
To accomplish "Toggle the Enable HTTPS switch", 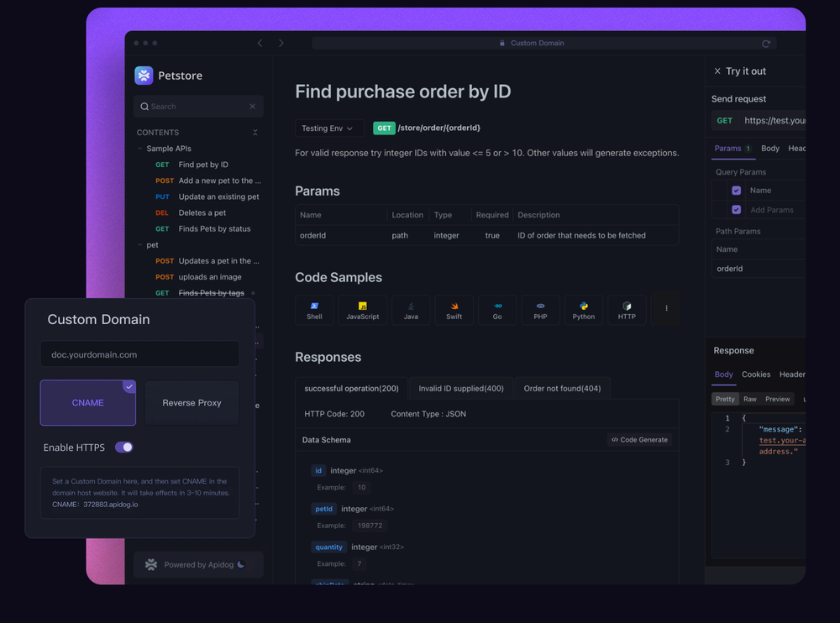I will (x=124, y=448).
